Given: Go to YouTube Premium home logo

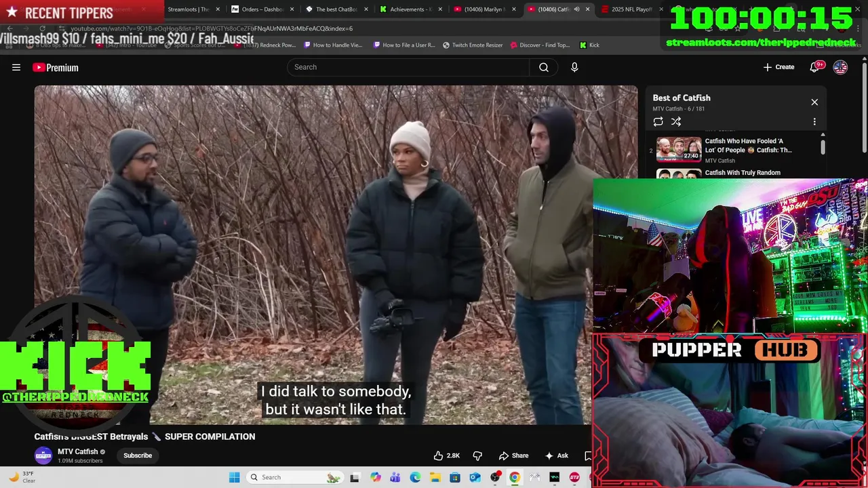Looking at the screenshot, I should [x=56, y=67].
